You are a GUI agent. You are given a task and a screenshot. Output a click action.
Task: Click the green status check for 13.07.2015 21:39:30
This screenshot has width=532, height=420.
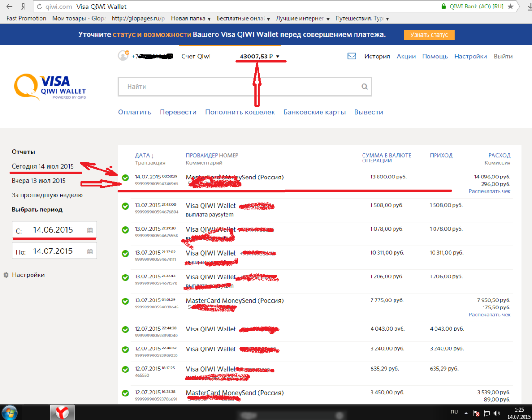tap(125, 230)
